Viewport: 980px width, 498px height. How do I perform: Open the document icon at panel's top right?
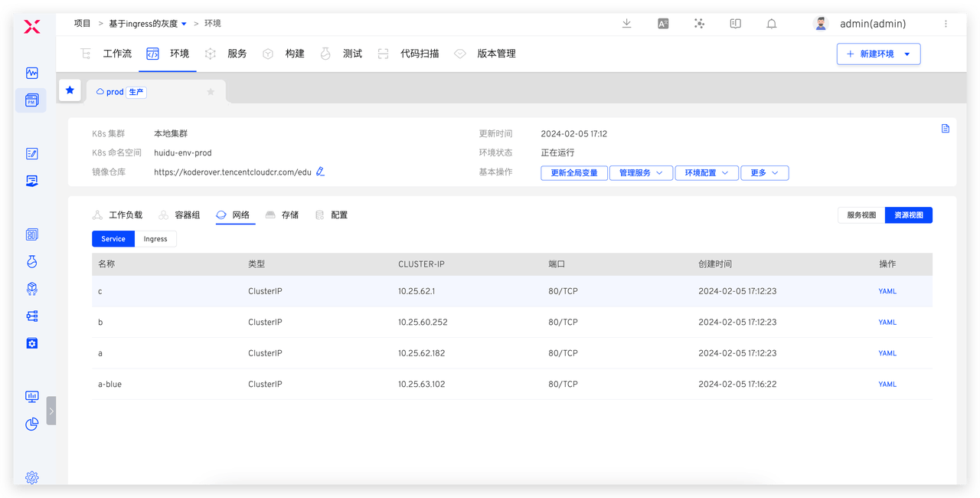click(945, 129)
